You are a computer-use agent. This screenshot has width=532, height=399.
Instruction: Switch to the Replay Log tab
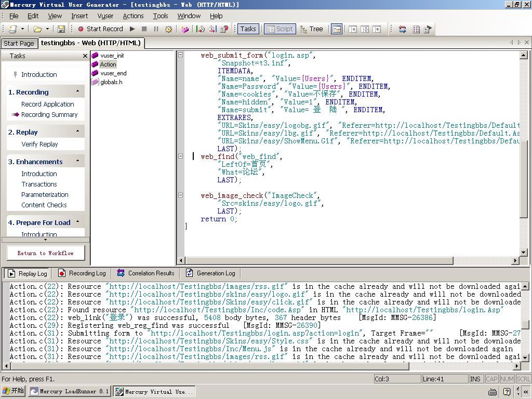27,273
